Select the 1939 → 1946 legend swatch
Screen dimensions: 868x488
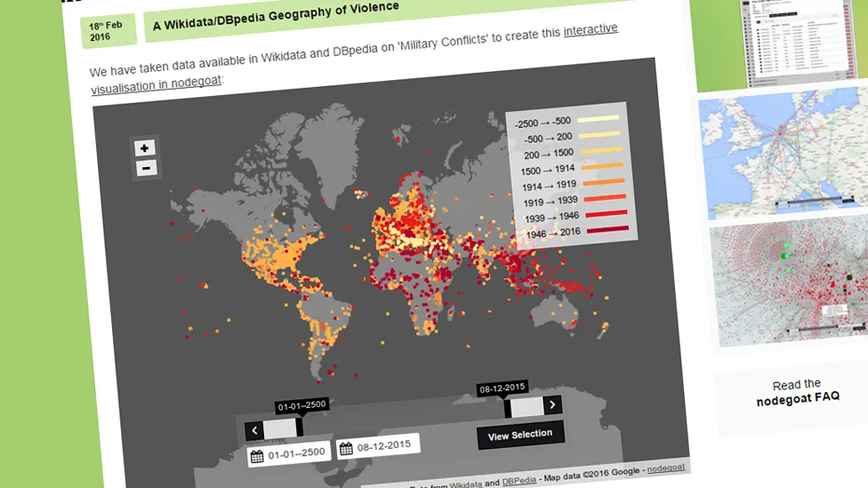pos(607,213)
